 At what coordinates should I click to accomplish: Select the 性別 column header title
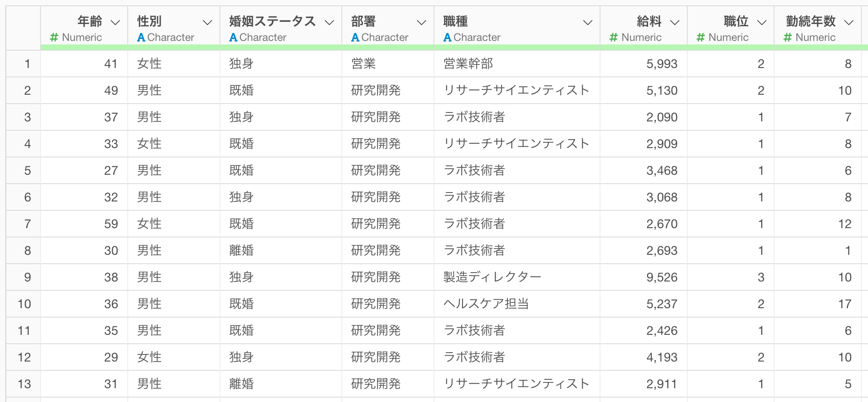(x=149, y=21)
